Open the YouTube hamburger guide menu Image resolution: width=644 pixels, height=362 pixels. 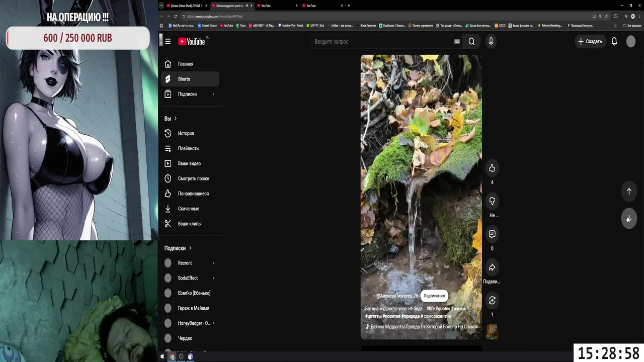click(168, 41)
